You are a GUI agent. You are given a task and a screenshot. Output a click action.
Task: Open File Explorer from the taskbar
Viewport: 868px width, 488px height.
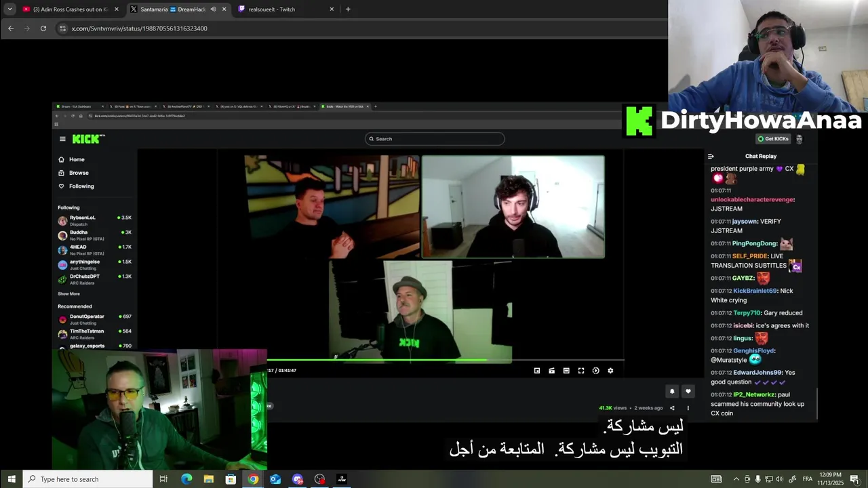(209, 479)
